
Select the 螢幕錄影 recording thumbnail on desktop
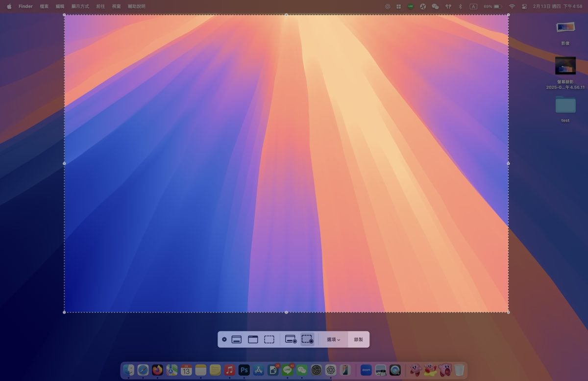565,66
